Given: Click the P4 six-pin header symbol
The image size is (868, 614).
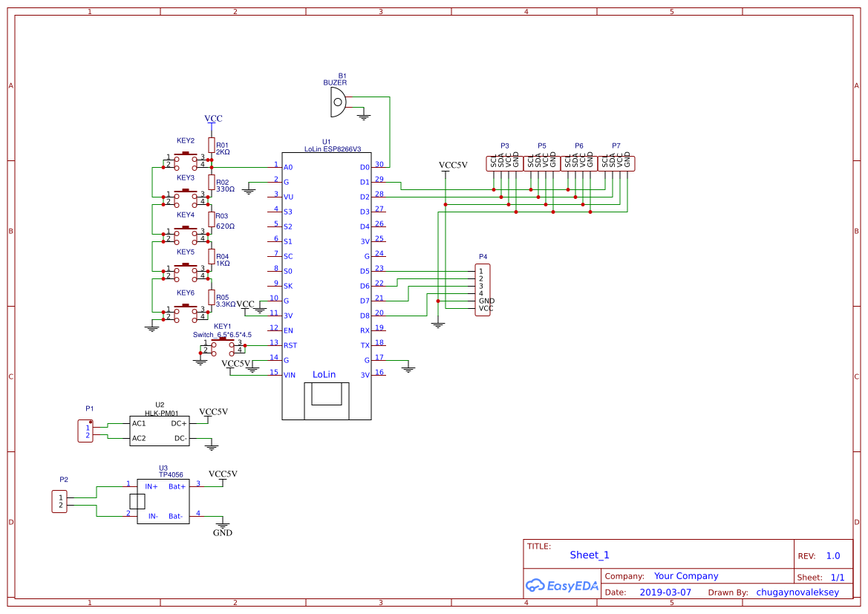Looking at the screenshot, I should pos(483,290).
